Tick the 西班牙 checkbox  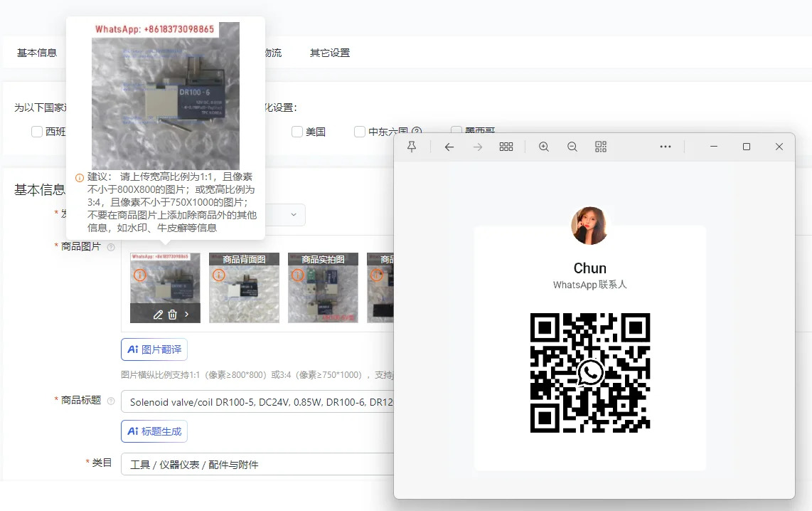[x=37, y=132]
